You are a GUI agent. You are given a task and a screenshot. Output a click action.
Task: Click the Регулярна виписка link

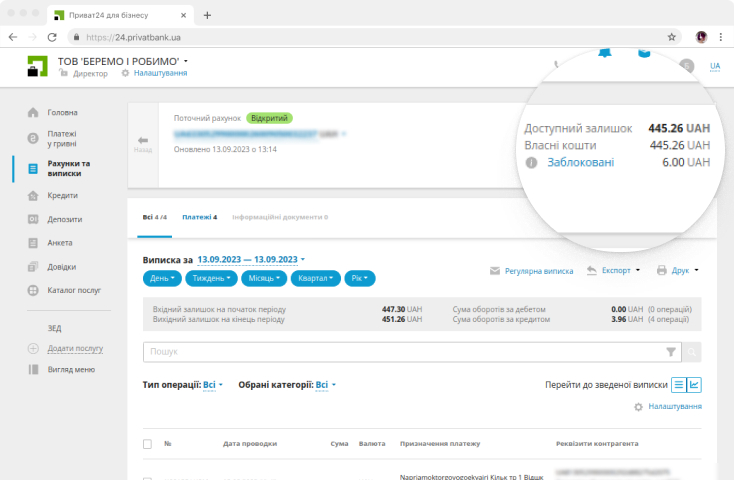pyautogui.click(x=531, y=270)
